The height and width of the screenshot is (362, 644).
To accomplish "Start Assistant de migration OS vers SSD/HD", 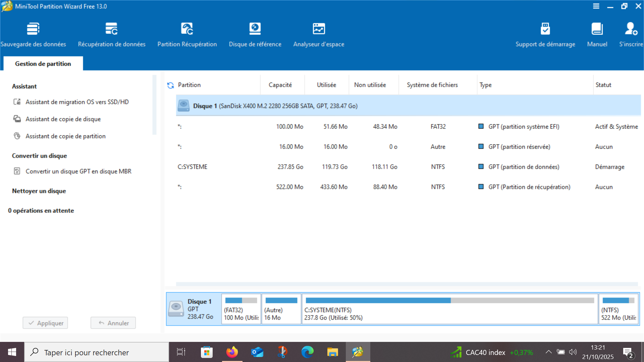I will point(77,102).
